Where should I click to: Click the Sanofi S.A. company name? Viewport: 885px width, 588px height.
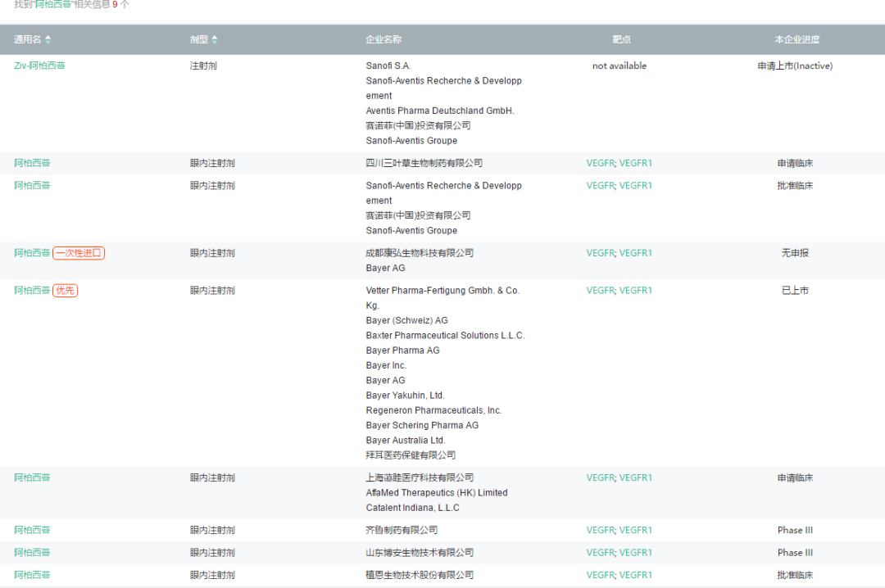(388, 66)
